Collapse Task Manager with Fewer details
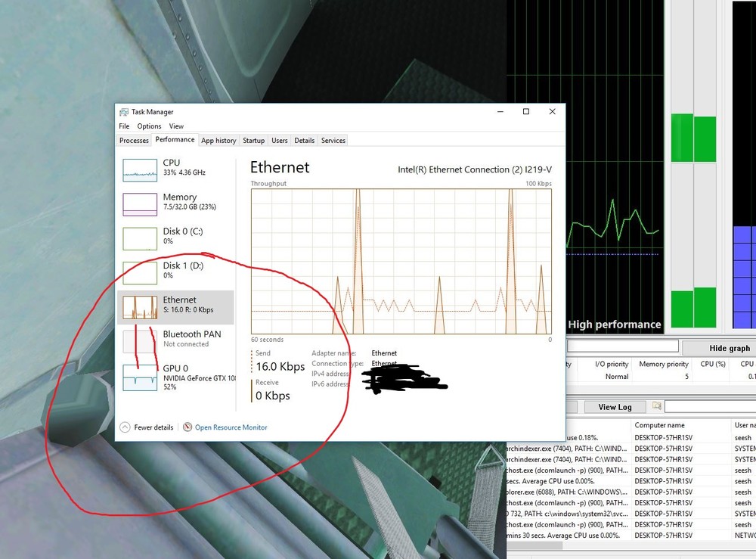The width and height of the screenshot is (756, 559). pyautogui.click(x=147, y=427)
